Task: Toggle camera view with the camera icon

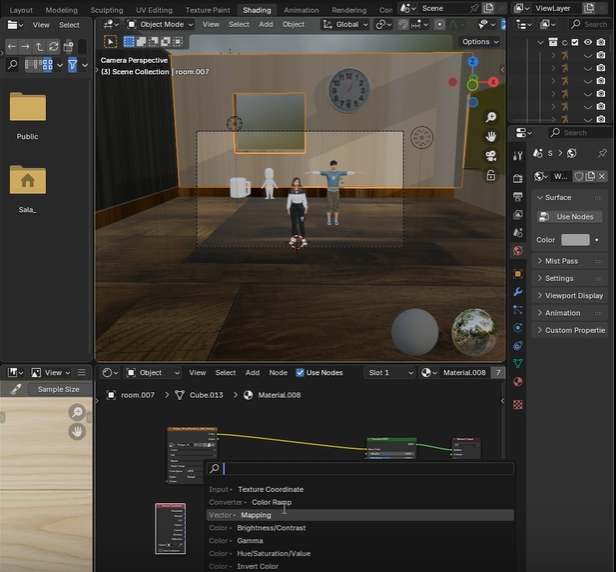Action: pyautogui.click(x=491, y=156)
